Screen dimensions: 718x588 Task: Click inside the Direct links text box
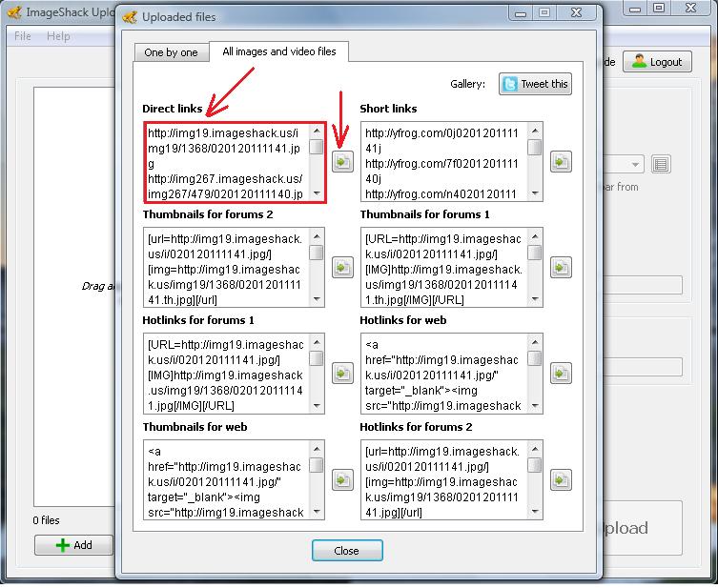pyautogui.click(x=227, y=162)
